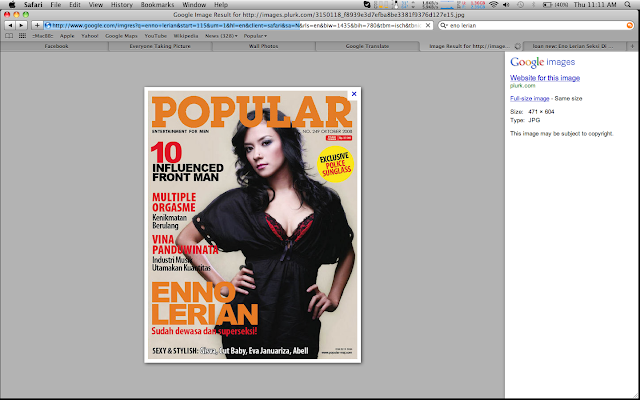Expand the Popular bookmarks dropdown
This screenshot has height=400, width=640.
click(255, 36)
